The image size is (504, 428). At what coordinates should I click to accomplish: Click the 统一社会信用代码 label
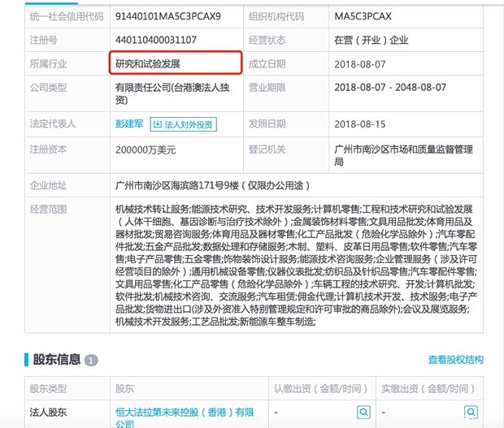coord(67,16)
